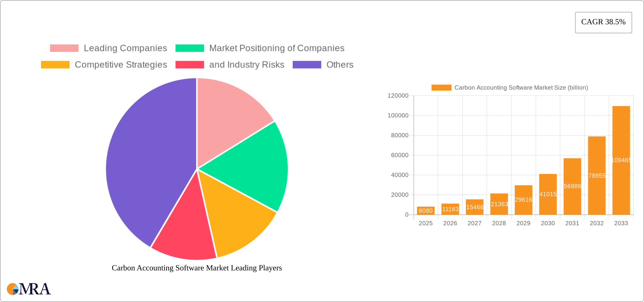This screenshot has width=644, height=302.
Task: Click the 2031 bar labeled 56886
Action: point(572,186)
